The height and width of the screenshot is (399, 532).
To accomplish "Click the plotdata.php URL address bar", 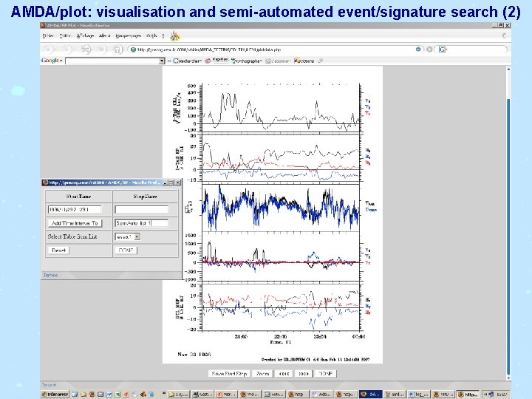I will point(275,50).
